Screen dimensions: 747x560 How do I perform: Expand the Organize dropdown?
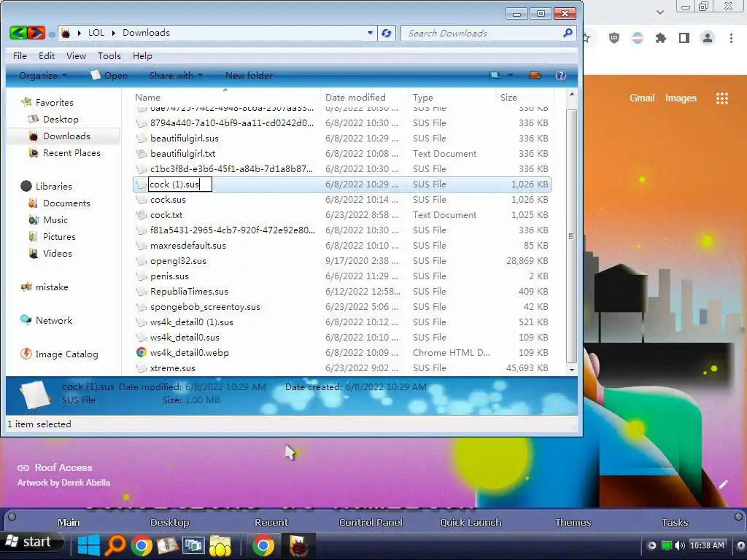pyautogui.click(x=42, y=75)
